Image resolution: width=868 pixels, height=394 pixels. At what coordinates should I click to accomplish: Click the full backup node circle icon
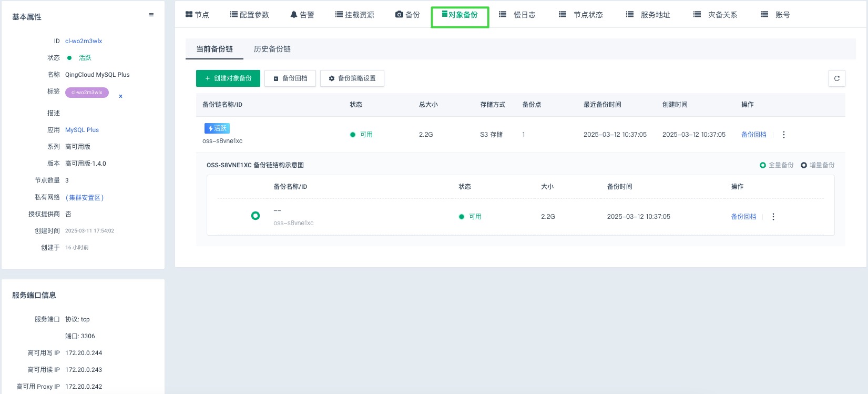(256, 216)
